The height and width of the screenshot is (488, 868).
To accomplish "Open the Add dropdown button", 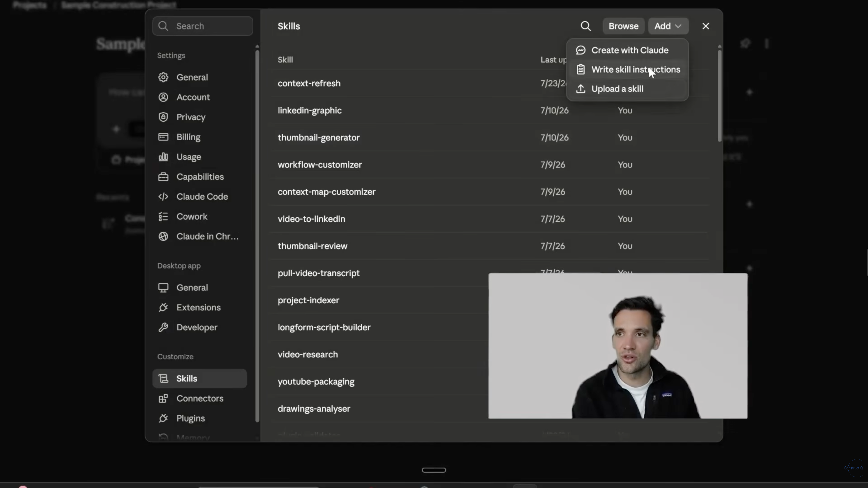I will (668, 26).
